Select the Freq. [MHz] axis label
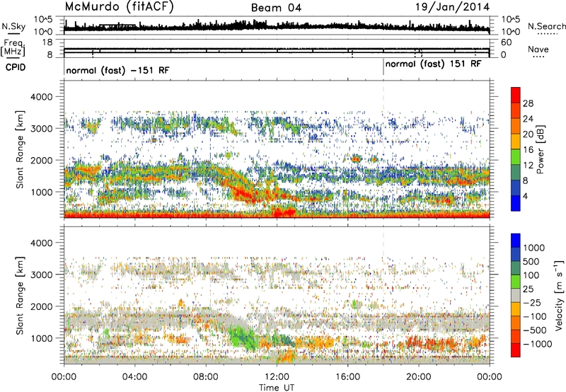 point(13,48)
